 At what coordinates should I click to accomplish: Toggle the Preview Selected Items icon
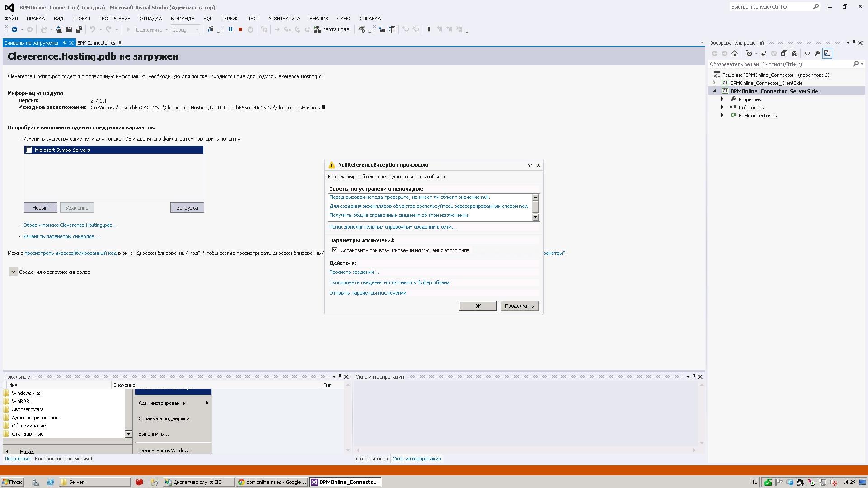coord(827,53)
